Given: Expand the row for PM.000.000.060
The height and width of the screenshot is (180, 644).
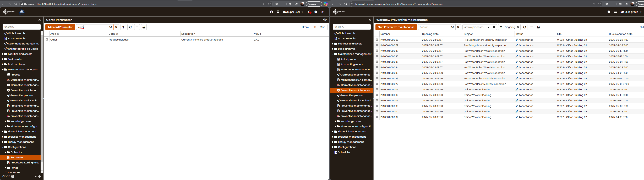Looking at the screenshot, I should click(377, 40).
